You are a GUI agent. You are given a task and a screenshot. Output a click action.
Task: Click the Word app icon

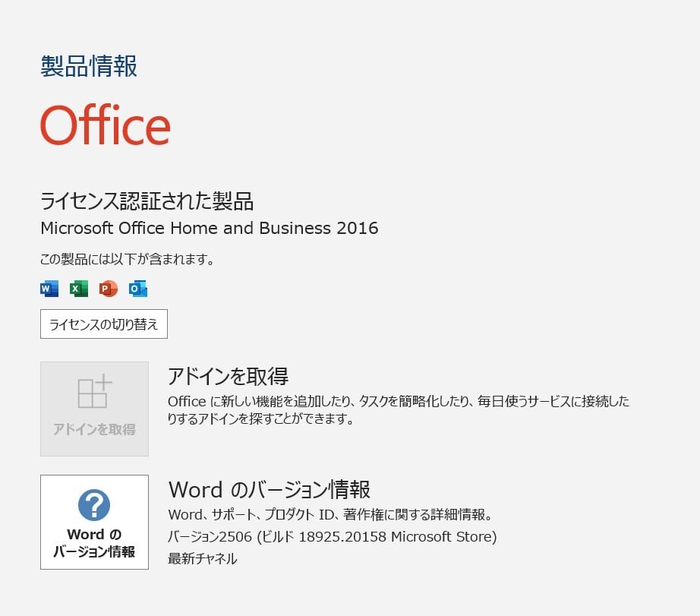[x=49, y=289]
